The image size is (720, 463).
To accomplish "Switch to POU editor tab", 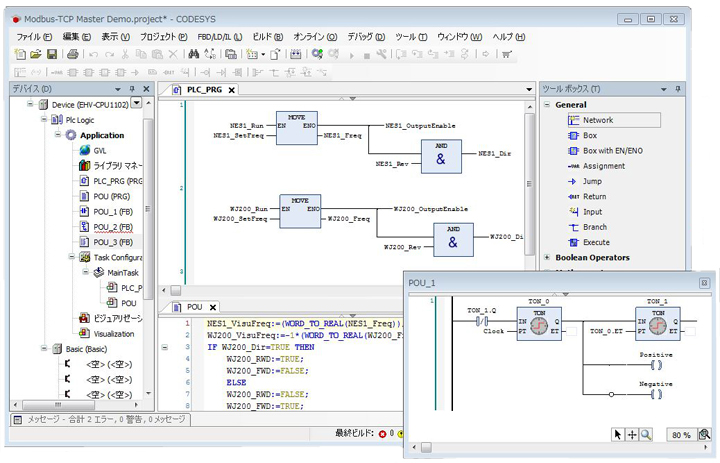I will click(195, 307).
